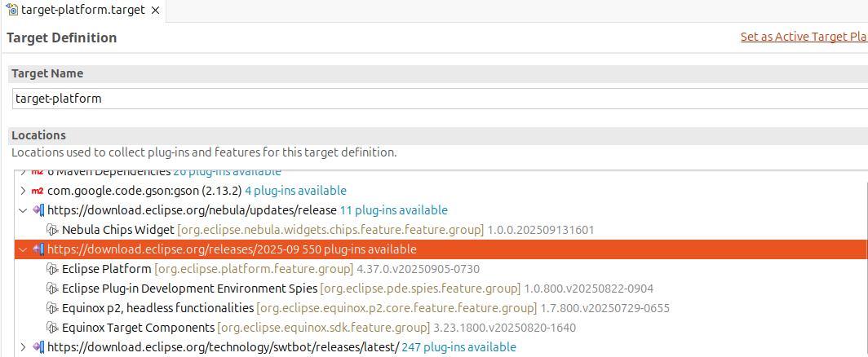Screen dimensions: 868x357
Task: Click the Target Name section header
Action: 440,73
